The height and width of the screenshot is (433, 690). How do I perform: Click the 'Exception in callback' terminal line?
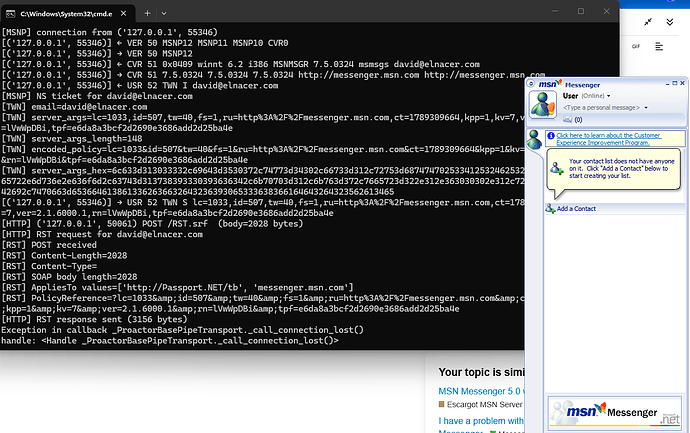coord(183,330)
